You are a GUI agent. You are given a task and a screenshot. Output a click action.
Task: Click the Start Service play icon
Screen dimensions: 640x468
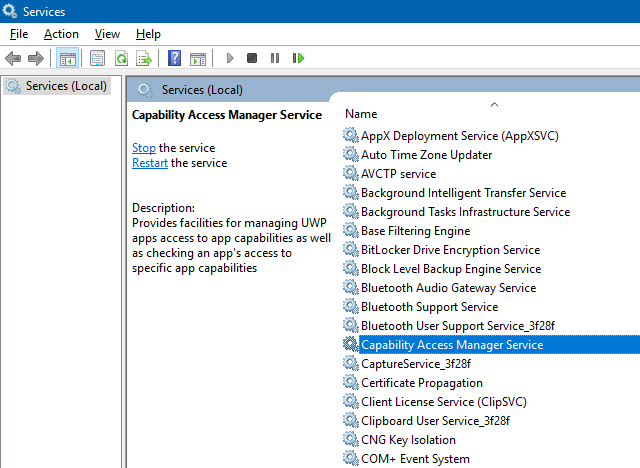point(230,58)
